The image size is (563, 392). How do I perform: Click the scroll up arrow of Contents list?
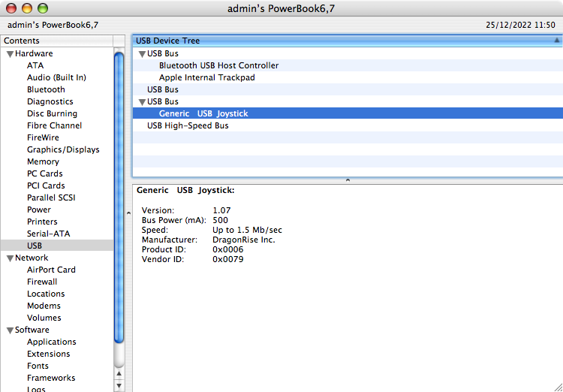point(119,374)
